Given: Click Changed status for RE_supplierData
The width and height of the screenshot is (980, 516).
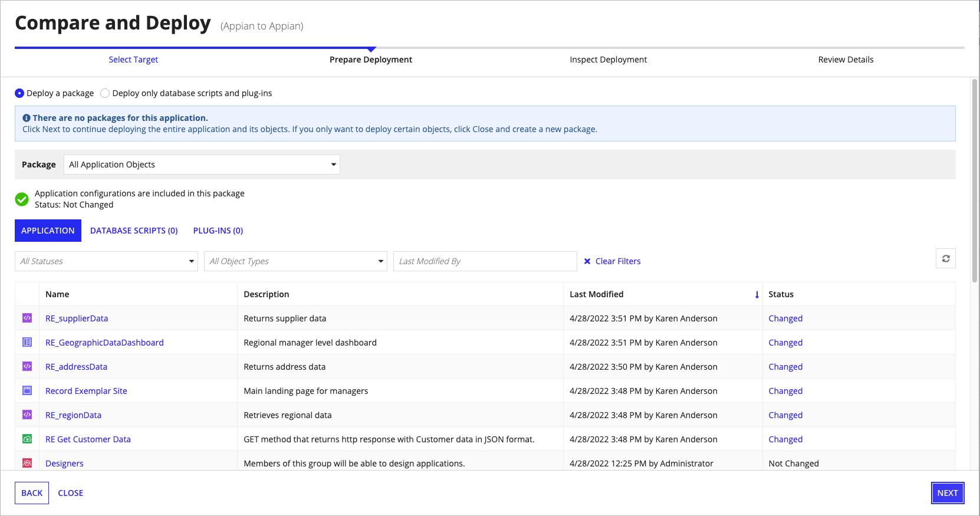Looking at the screenshot, I should click(x=785, y=318).
